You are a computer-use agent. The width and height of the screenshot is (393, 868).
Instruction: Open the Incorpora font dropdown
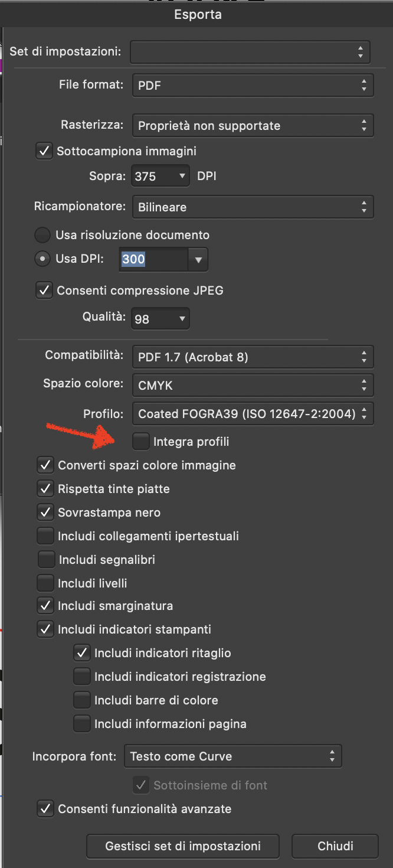[x=233, y=756]
